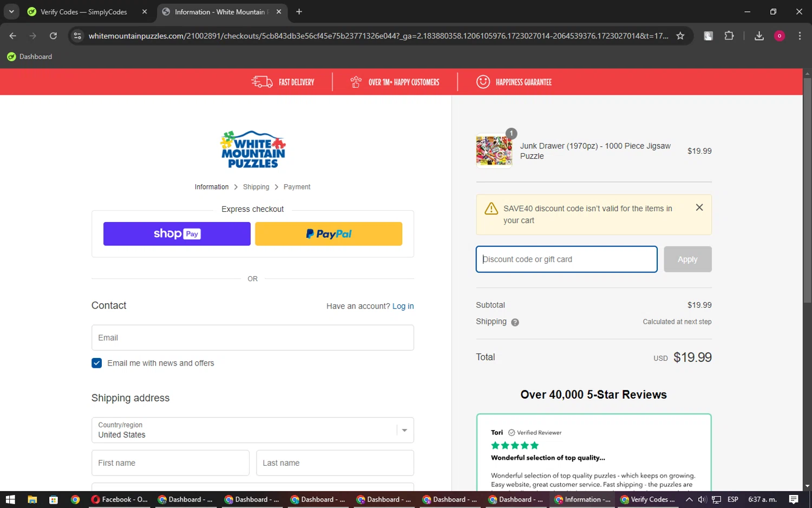Viewport: 812px width, 508px height.
Task: Open Chrome media/extension icon left of puzzle
Action: [708, 36]
